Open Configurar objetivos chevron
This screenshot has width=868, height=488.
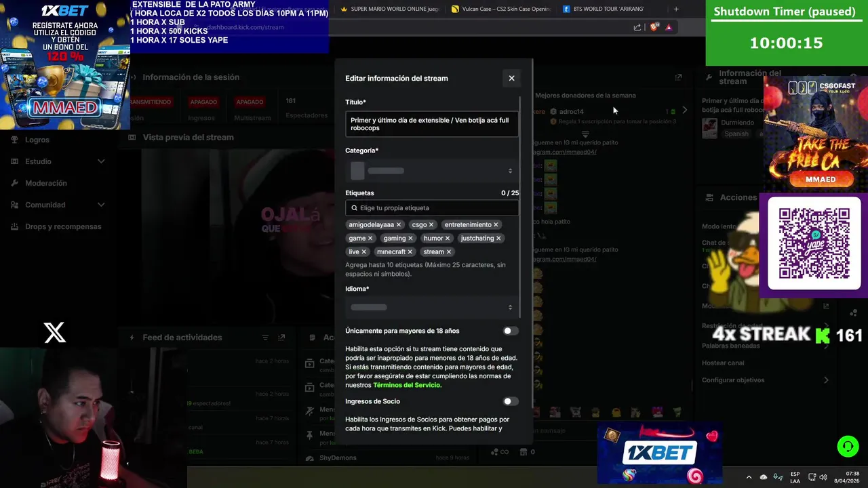pyautogui.click(x=826, y=380)
